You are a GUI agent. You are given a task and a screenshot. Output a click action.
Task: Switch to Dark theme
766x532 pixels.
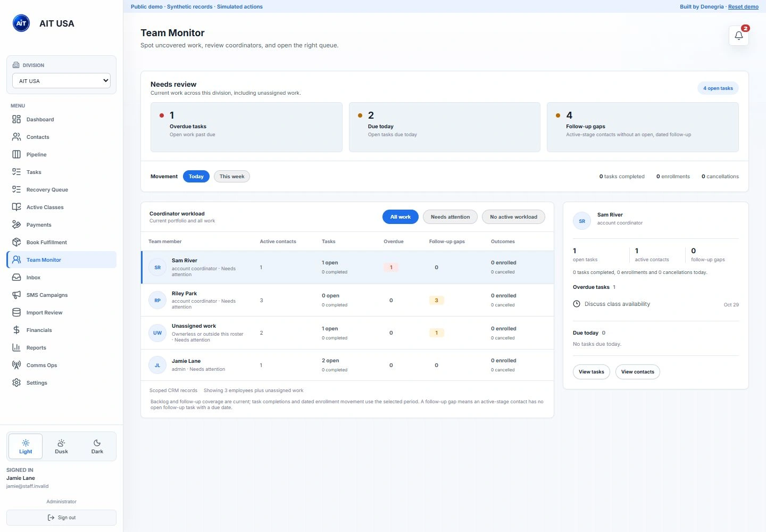[97, 446]
